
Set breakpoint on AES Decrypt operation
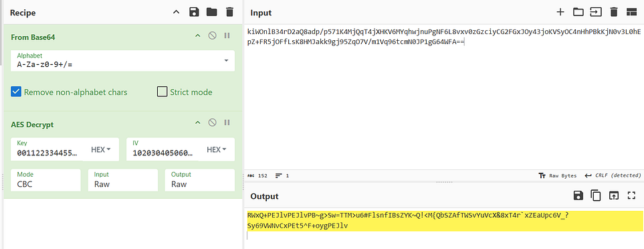pos(227,122)
